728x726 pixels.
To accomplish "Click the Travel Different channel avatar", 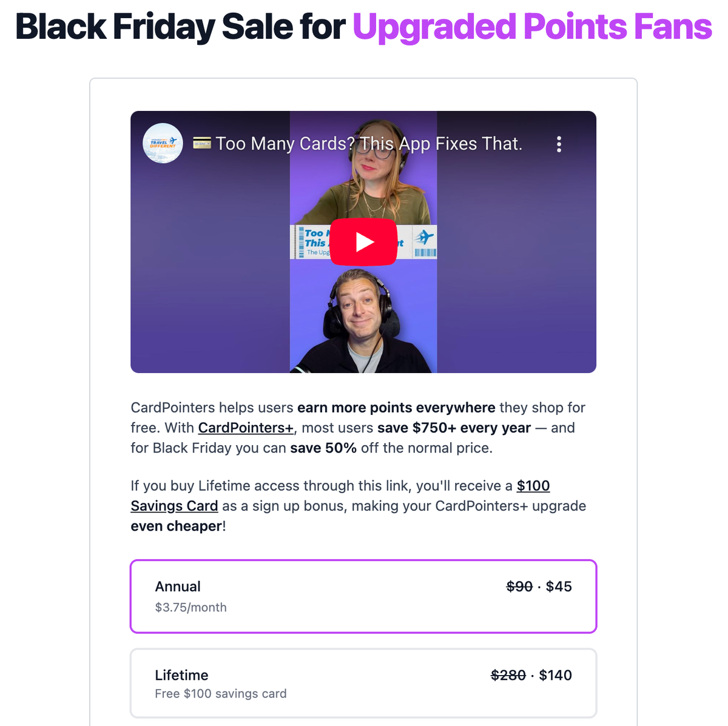I will [163, 144].
